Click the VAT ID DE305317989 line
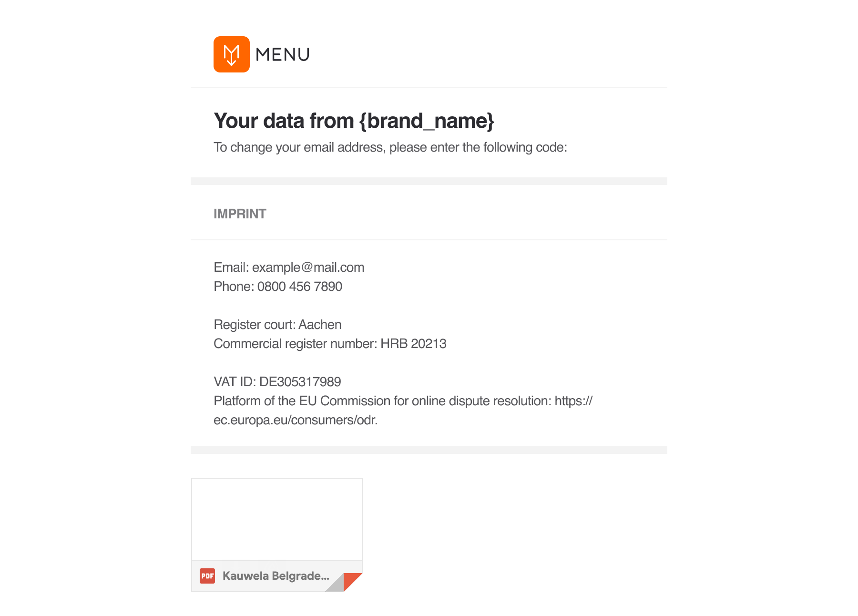 point(277,382)
